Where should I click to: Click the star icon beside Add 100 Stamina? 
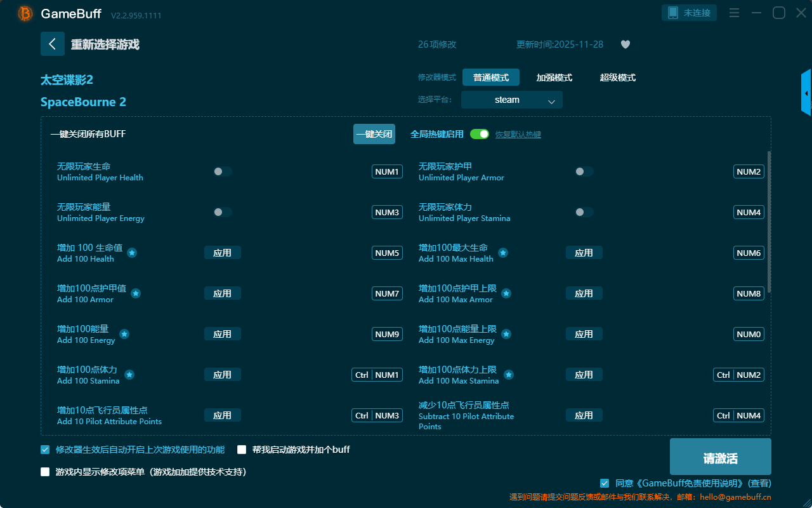point(129,375)
